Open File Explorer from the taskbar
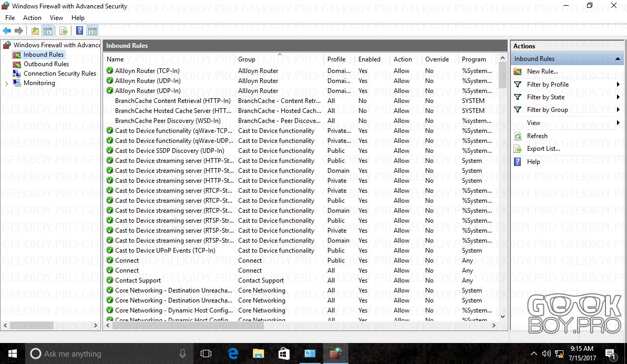The image size is (627, 364). click(x=259, y=353)
